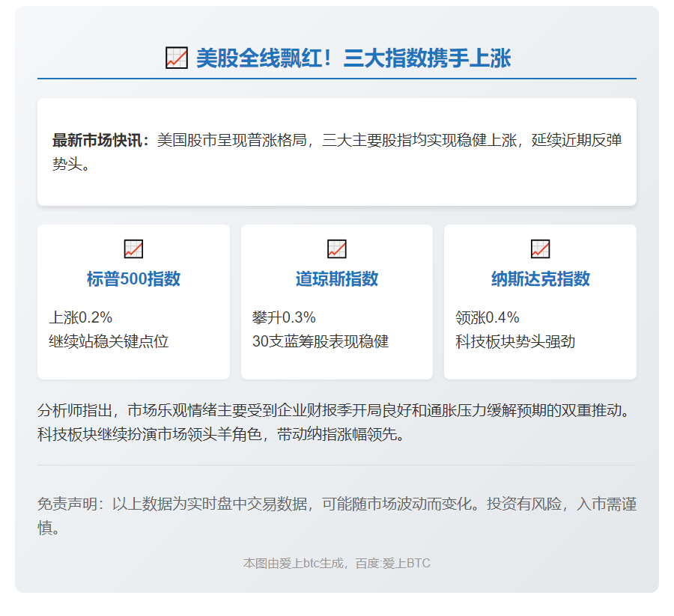The width and height of the screenshot is (674, 616).
Task: Click the sentence 科技板块继续扮演市场领头羊角色
Action: coord(150,435)
